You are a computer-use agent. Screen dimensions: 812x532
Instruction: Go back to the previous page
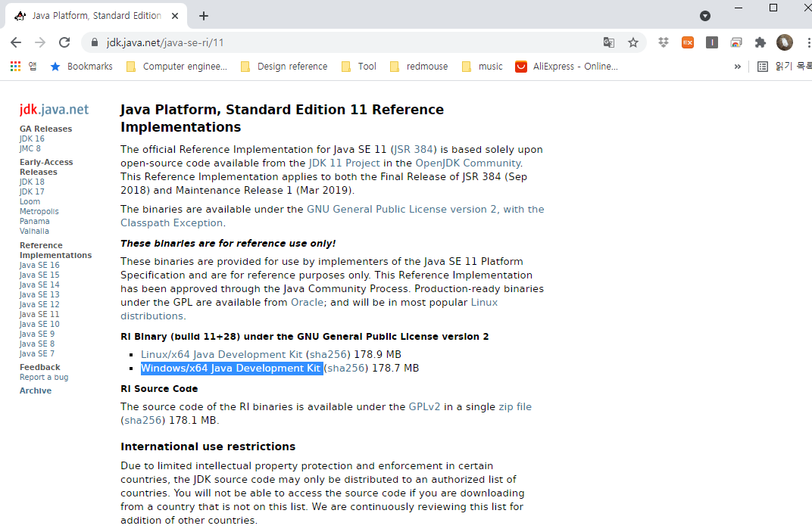click(16, 42)
